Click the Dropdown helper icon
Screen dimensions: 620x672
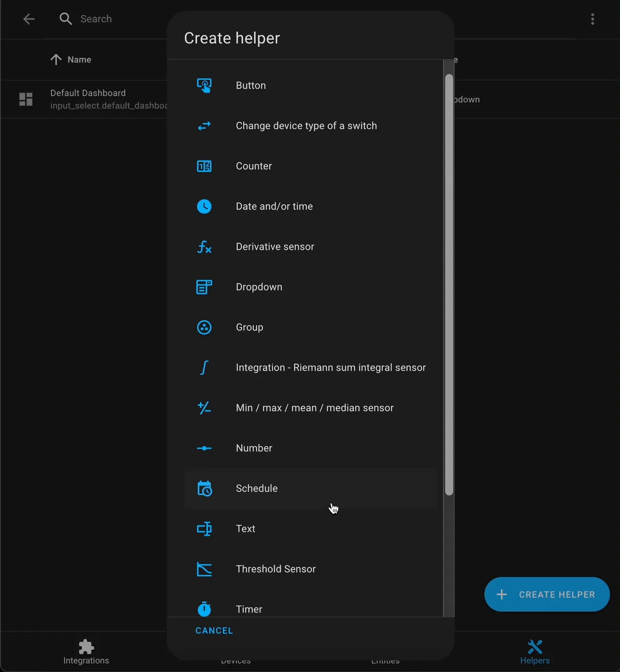pyautogui.click(x=204, y=287)
